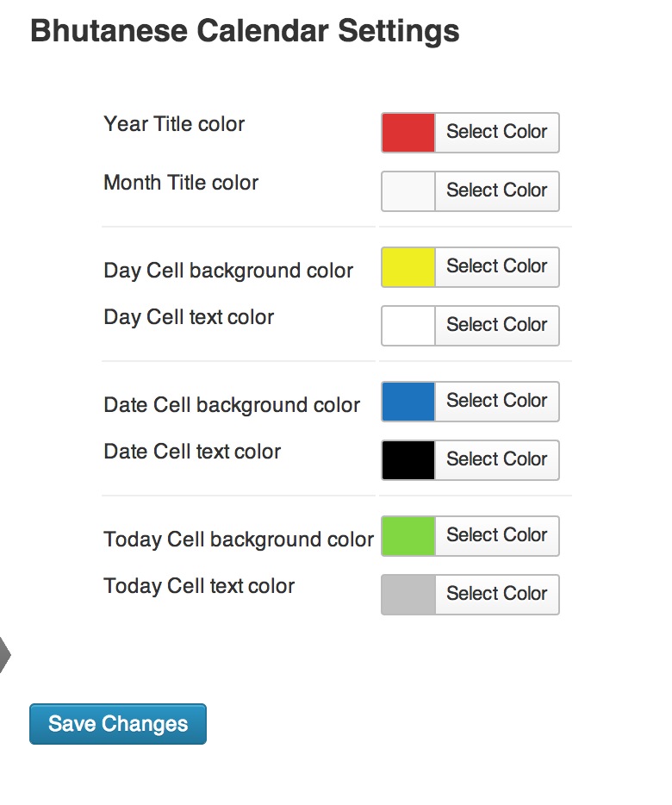Click the Today Cell background color label
This screenshot has height=805, width=672.
239,540
